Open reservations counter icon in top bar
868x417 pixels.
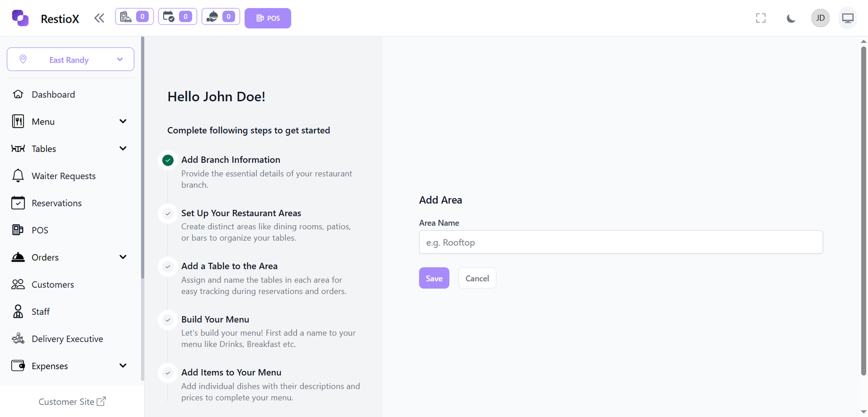(177, 17)
